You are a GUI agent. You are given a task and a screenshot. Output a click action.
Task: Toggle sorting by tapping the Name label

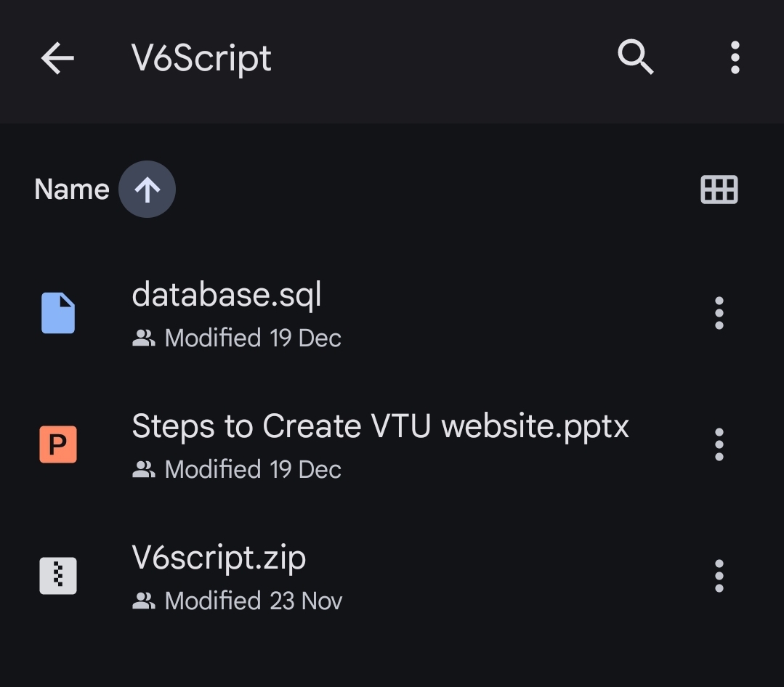click(x=70, y=189)
